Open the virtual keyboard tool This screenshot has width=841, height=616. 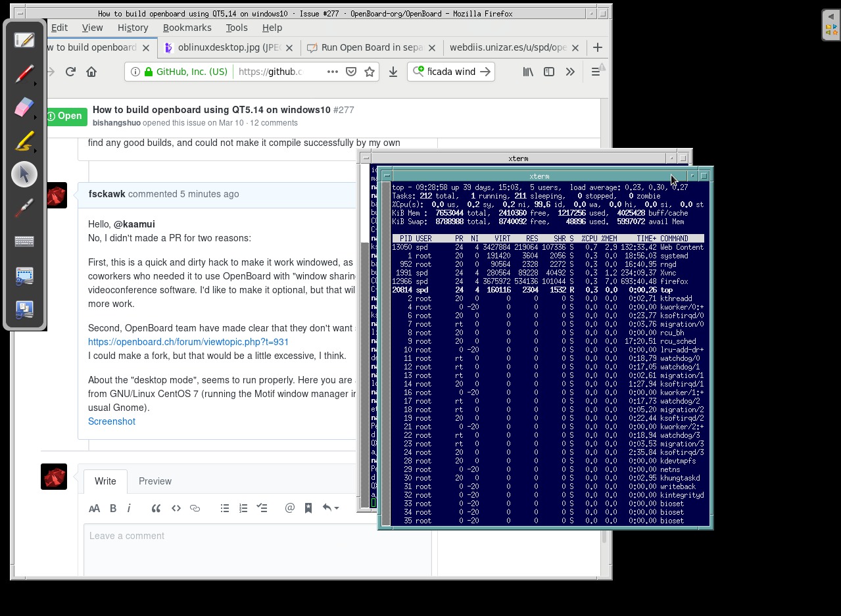tap(24, 241)
